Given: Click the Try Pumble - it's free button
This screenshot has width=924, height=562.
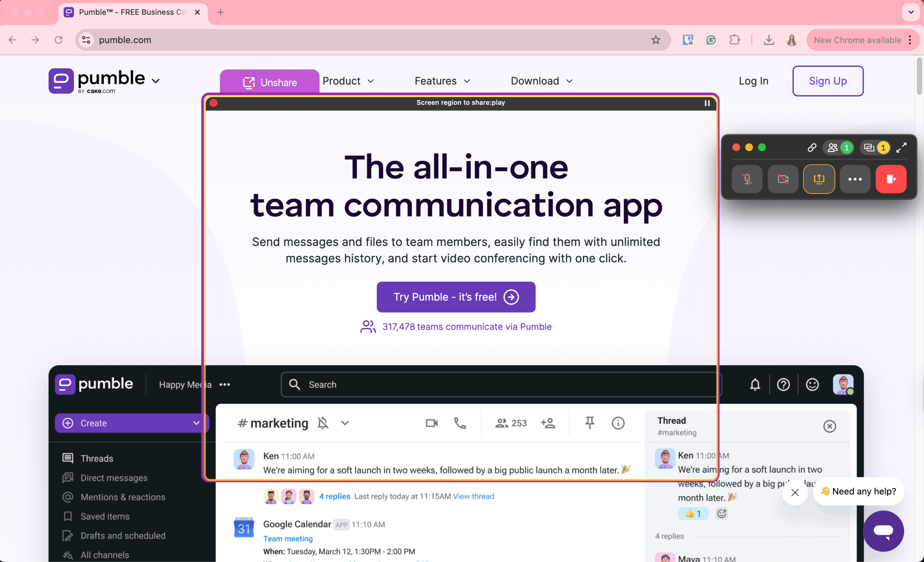Looking at the screenshot, I should point(455,297).
